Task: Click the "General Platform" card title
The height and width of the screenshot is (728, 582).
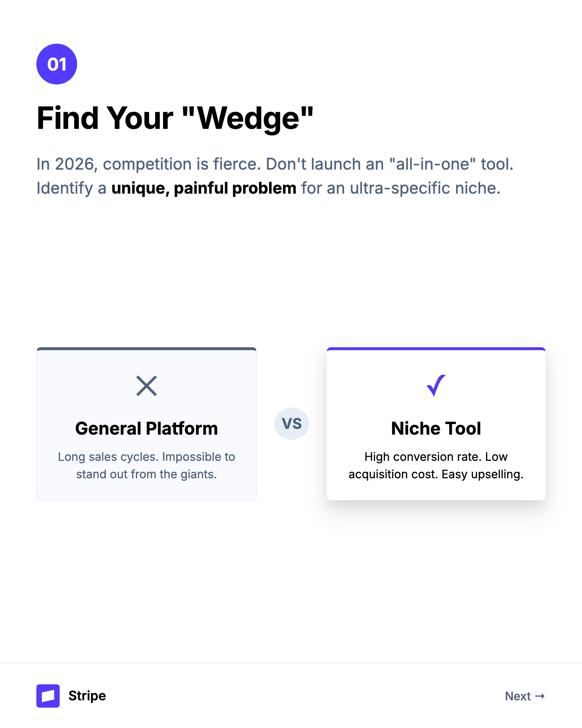Action: pyautogui.click(x=147, y=428)
